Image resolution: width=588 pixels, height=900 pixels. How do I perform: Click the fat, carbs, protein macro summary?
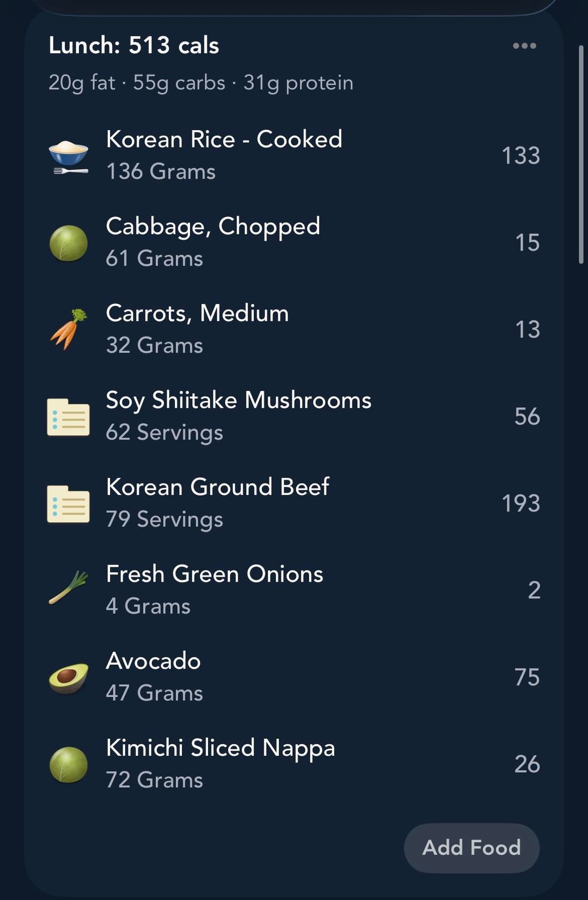point(201,83)
